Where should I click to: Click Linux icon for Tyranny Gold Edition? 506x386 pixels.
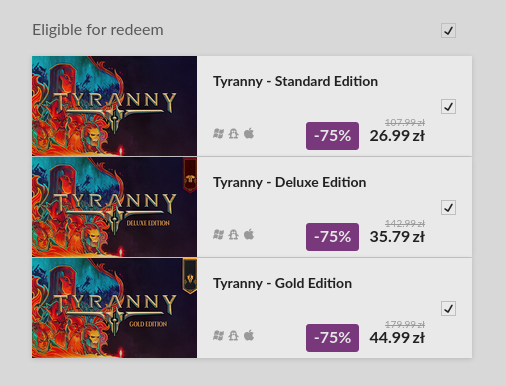[233, 336]
